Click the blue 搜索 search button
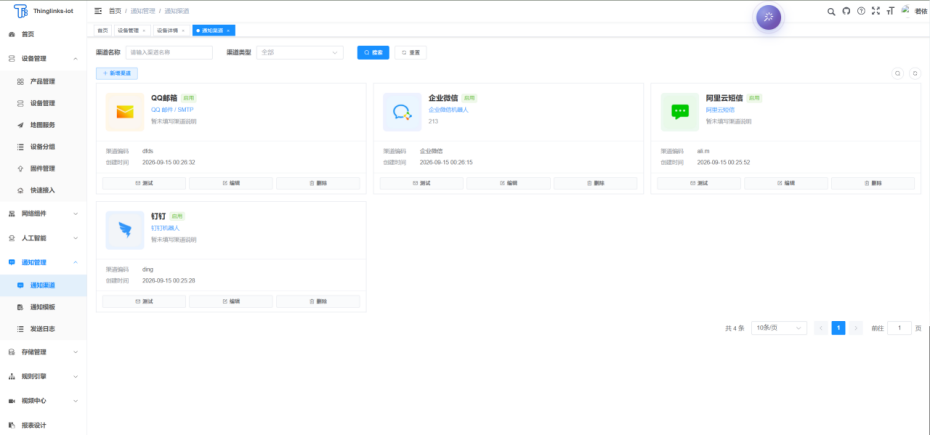 [x=373, y=53]
